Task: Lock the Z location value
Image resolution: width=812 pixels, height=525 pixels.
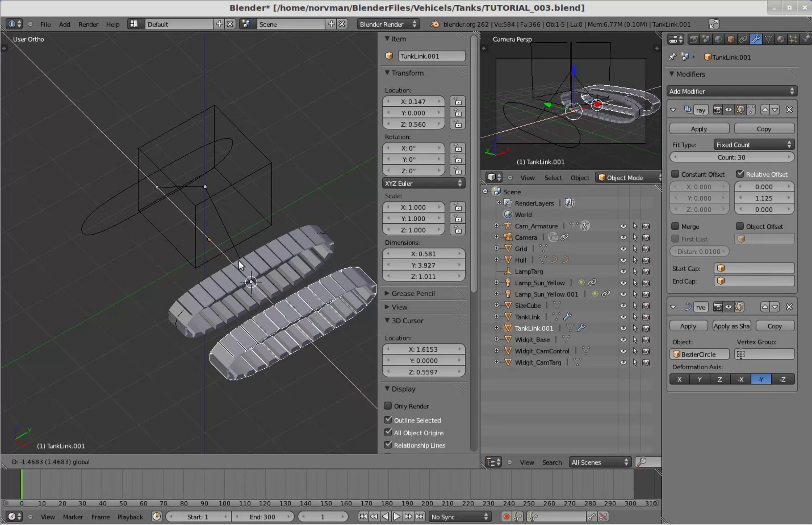Action: [x=457, y=125]
